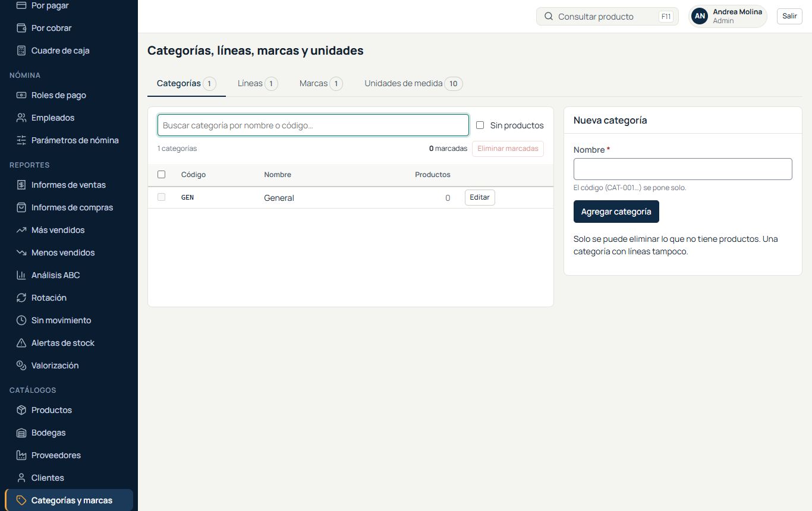The height and width of the screenshot is (511, 812).
Task: Click the Salir button
Action: pyautogui.click(x=789, y=16)
